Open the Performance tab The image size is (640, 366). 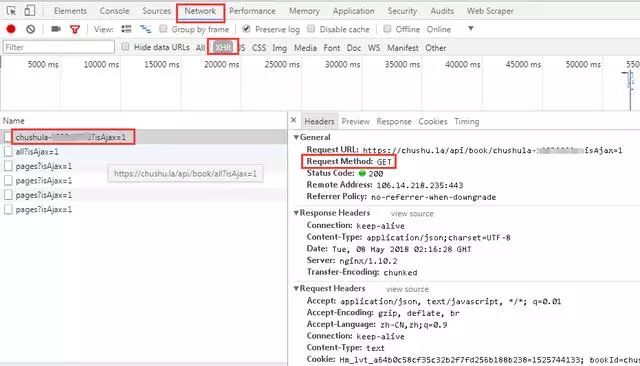252,11
